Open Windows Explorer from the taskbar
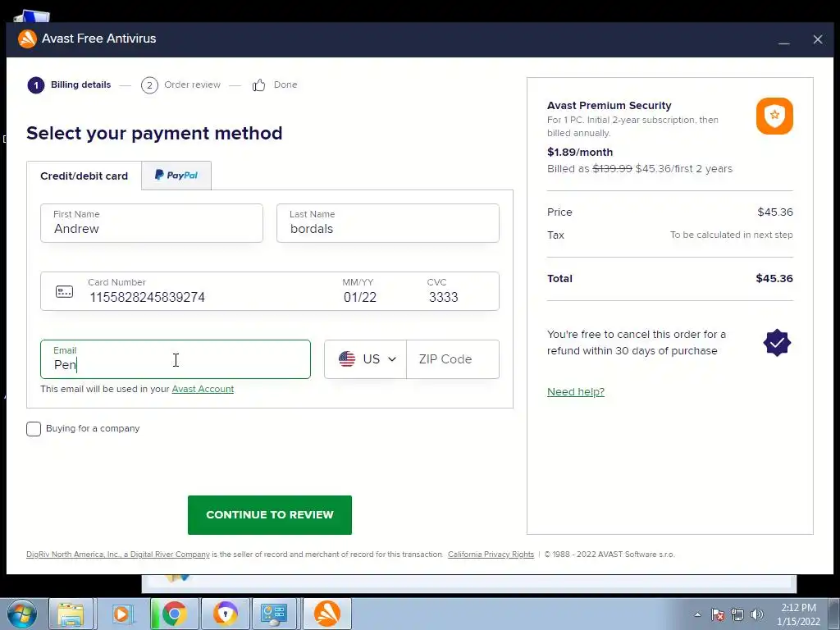Viewport: 840px width, 630px height. click(x=71, y=614)
